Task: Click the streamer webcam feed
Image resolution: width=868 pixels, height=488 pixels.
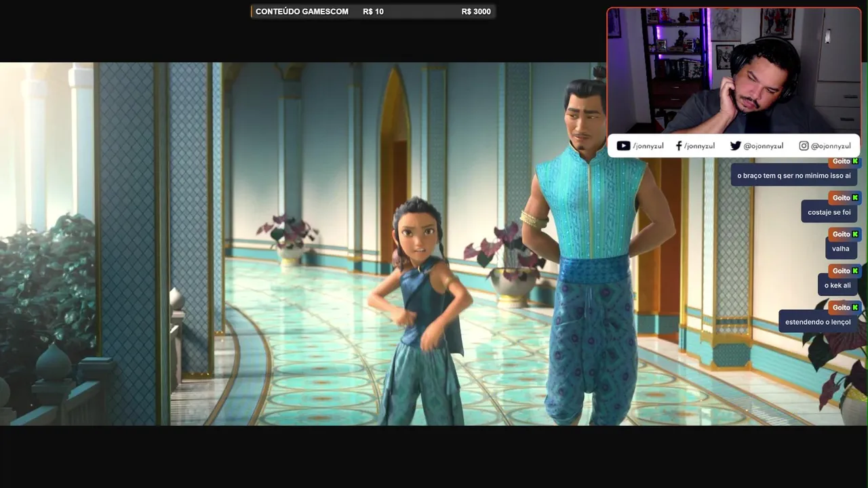Action: point(734,70)
